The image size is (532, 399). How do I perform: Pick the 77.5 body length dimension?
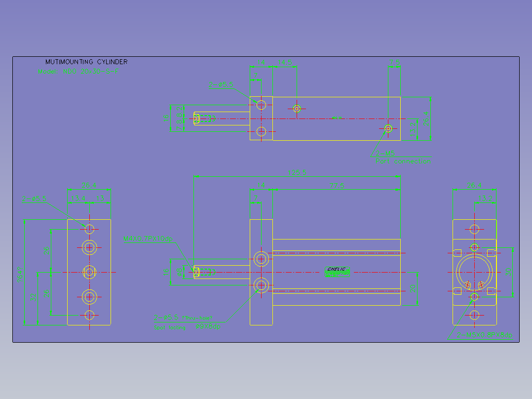[337, 186]
